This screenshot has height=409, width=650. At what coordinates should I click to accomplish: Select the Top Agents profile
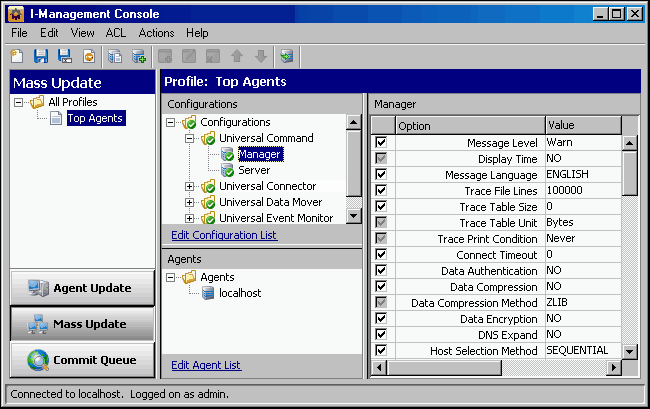[95, 118]
